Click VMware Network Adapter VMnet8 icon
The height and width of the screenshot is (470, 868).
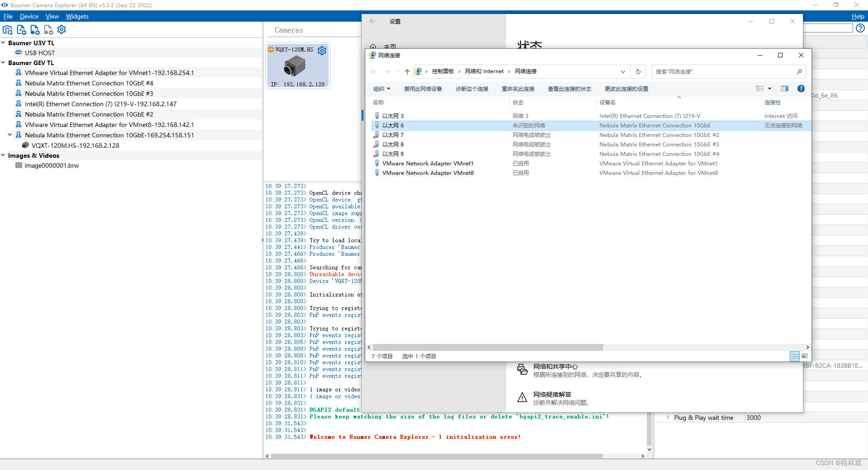pos(377,173)
